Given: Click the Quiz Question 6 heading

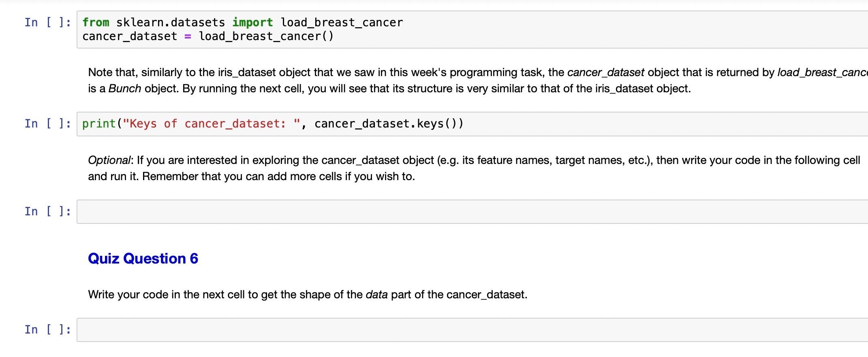Looking at the screenshot, I should tap(143, 259).
